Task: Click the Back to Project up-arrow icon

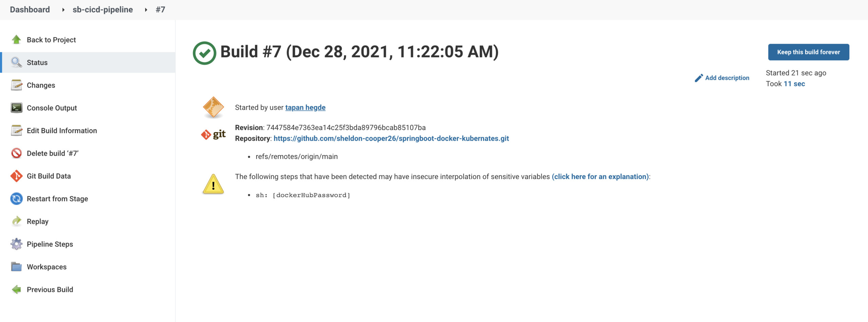Action: click(x=16, y=40)
